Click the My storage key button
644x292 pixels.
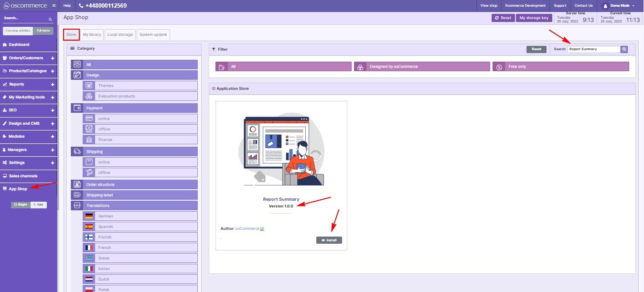point(534,18)
